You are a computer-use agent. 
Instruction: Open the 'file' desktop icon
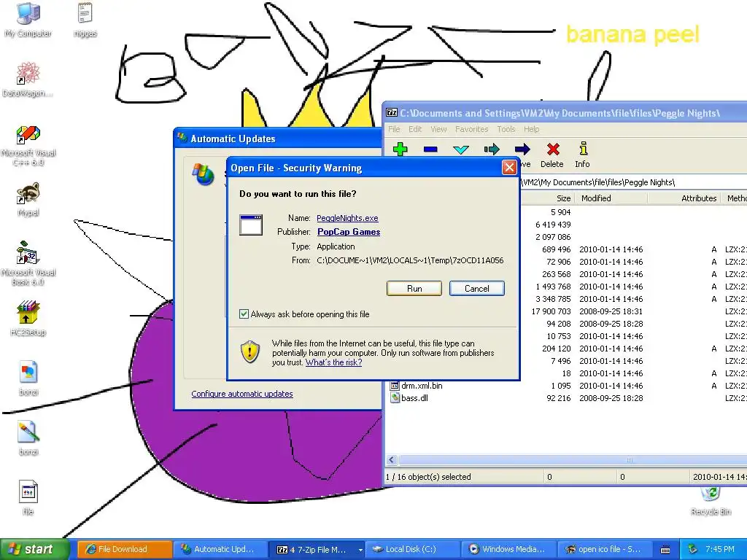(28, 492)
